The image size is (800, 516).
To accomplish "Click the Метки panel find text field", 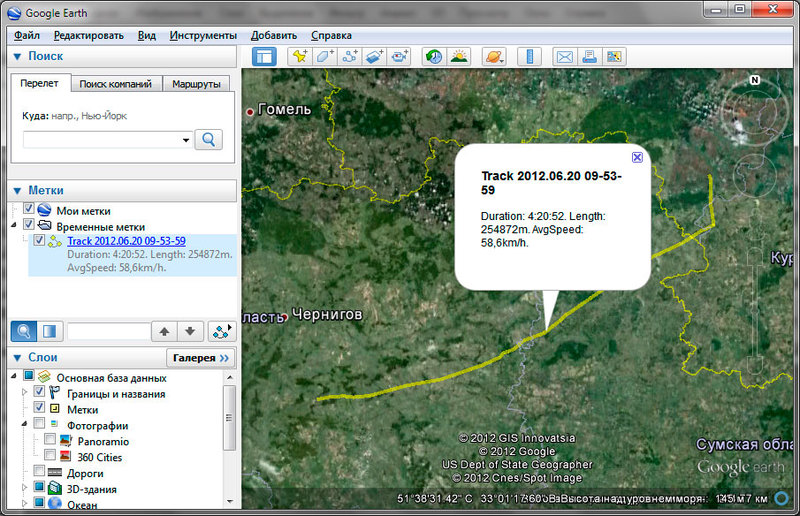I will point(109,332).
